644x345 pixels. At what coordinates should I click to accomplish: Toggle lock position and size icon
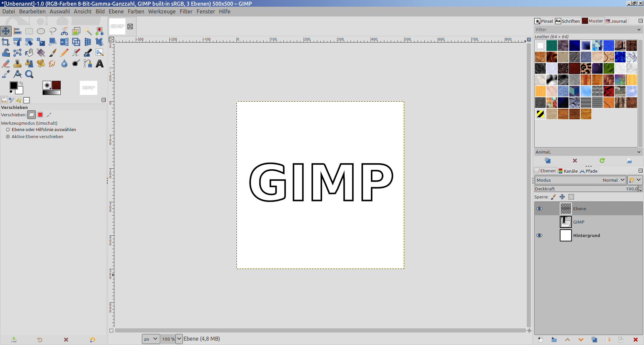[x=562, y=197]
